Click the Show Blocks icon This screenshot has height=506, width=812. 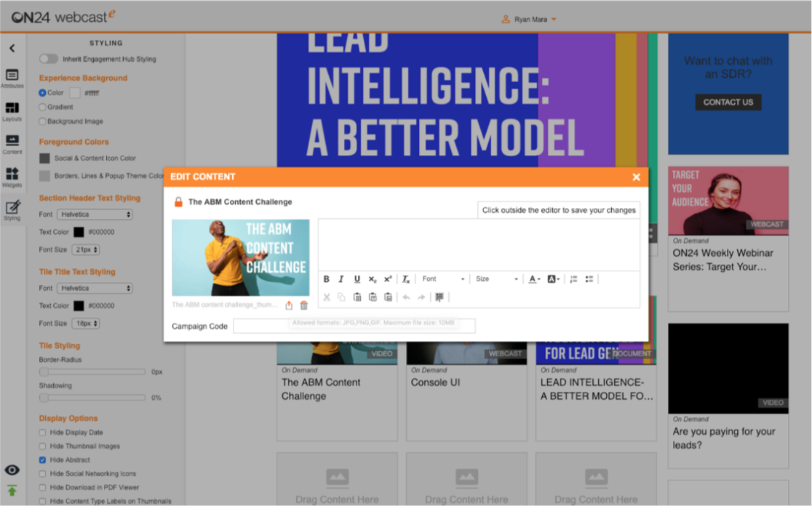click(x=439, y=297)
